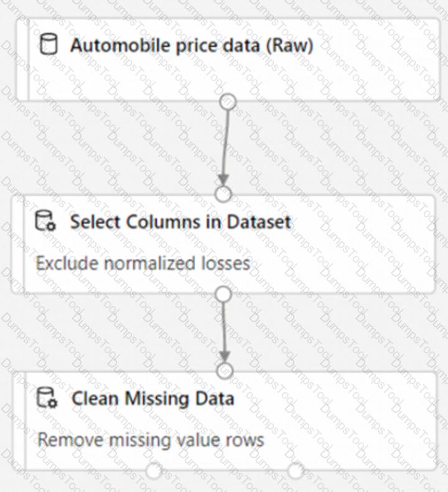Select the Clean Missing Data input port

click(225, 371)
